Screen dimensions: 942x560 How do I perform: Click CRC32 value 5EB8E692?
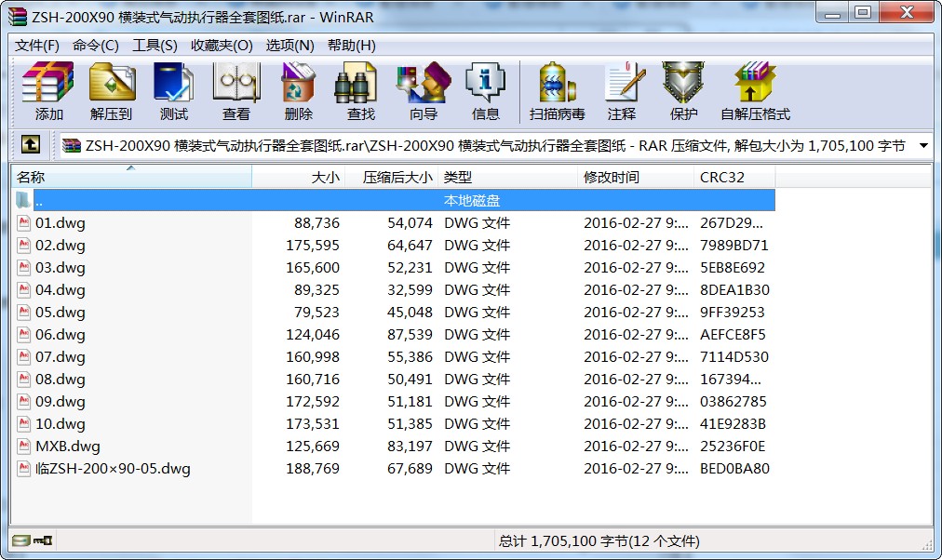[x=733, y=267]
